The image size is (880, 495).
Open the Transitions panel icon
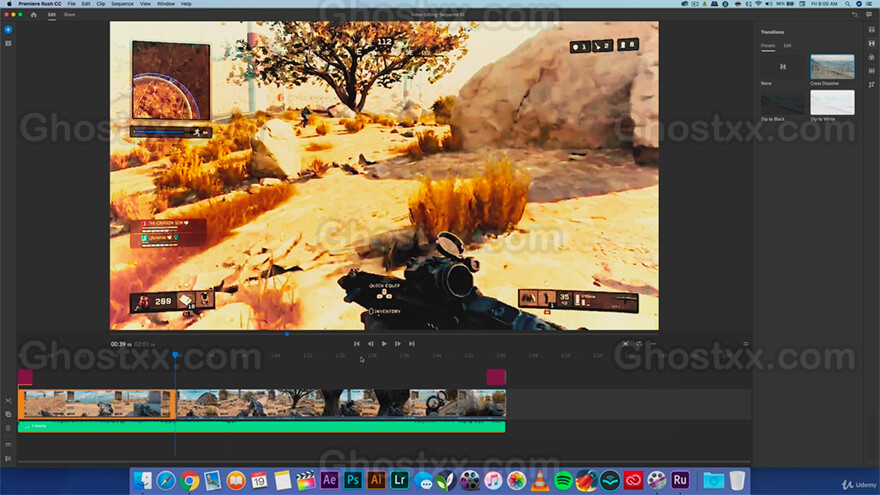[872, 43]
